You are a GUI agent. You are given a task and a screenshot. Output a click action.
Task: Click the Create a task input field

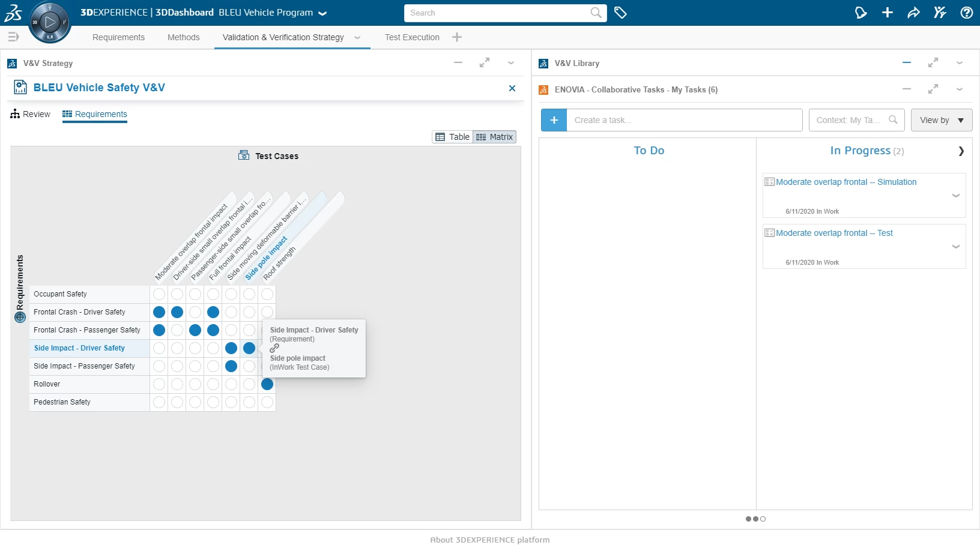685,120
